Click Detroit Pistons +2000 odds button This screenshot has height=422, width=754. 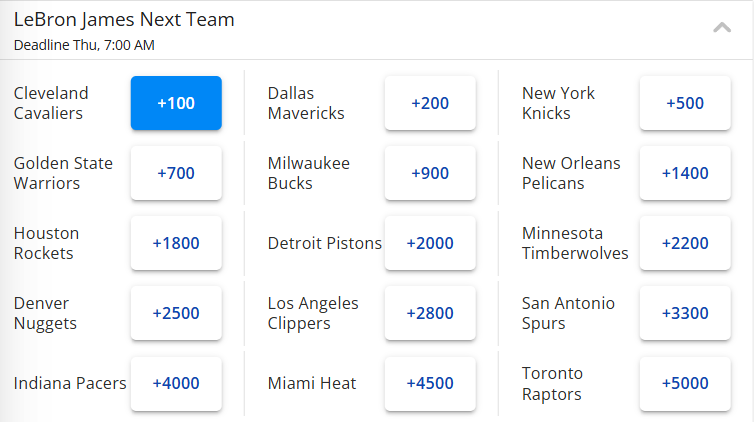point(430,243)
